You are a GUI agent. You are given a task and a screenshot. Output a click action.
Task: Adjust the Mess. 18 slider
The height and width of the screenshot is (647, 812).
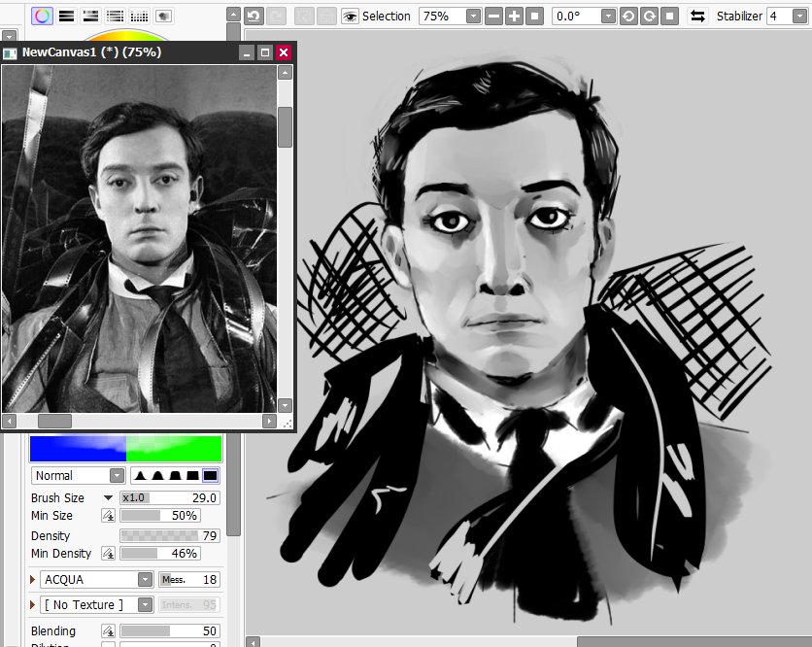189,579
